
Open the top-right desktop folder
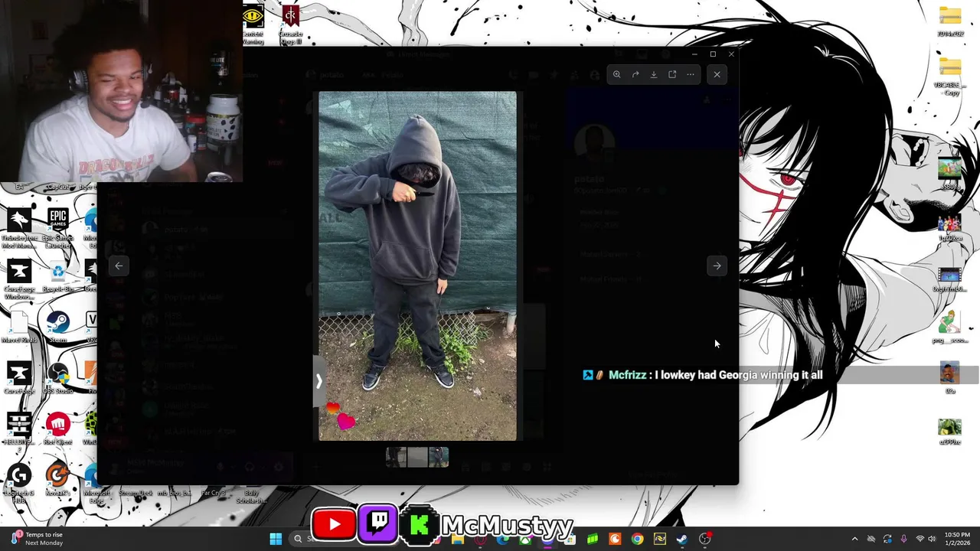[x=950, y=21]
